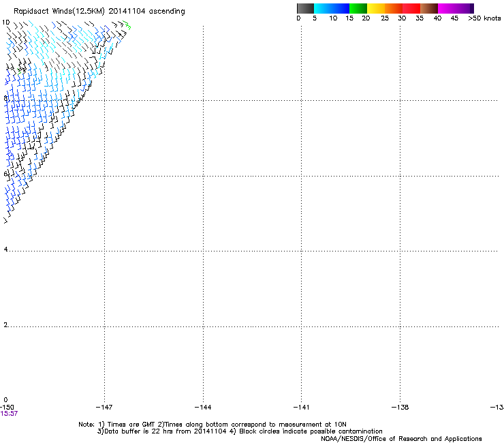
Task: Click the yellow 20-25 knots color segment
Action: click(376, 8)
